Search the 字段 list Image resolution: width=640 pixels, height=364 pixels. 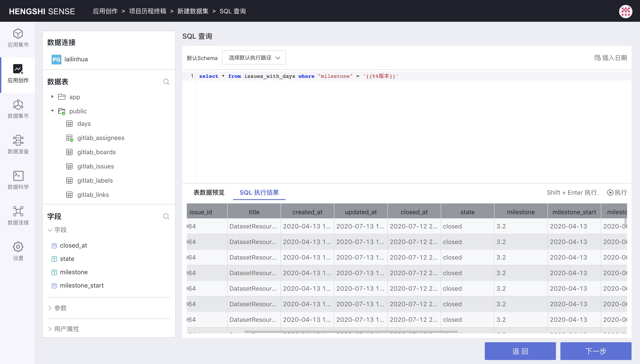[166, 216]
